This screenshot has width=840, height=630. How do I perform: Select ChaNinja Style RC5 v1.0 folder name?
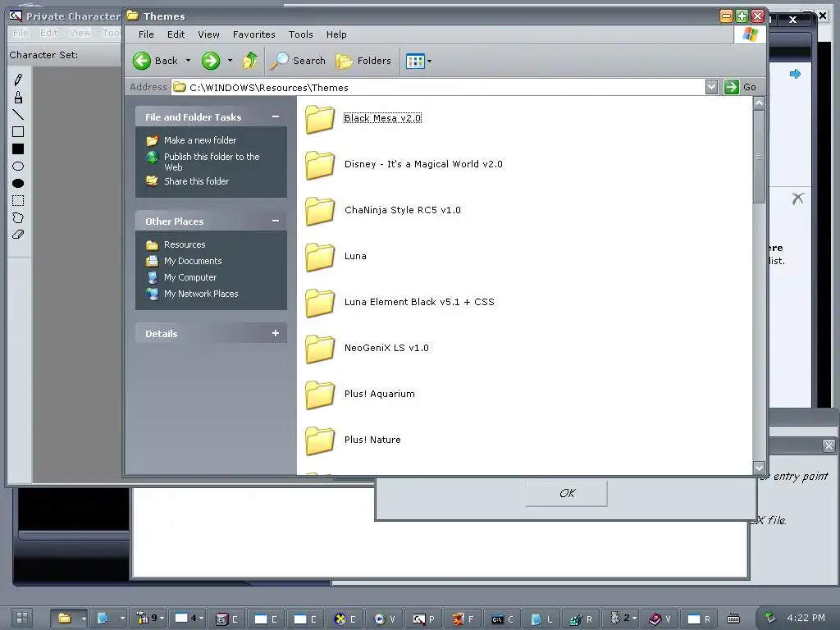[402, 211]
